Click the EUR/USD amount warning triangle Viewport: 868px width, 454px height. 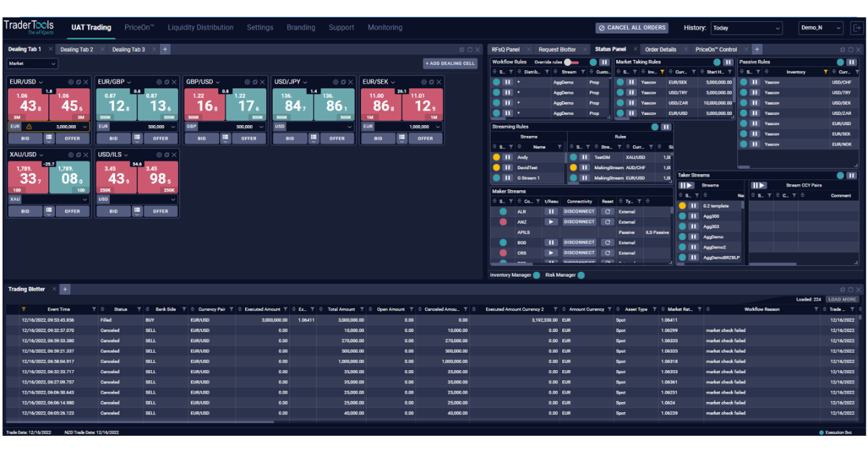[x=30, y=127]
